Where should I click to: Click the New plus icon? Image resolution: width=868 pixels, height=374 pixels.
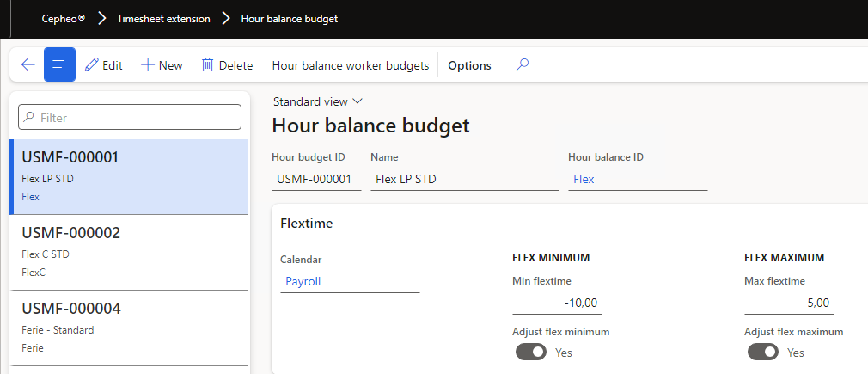coord(148,65)
